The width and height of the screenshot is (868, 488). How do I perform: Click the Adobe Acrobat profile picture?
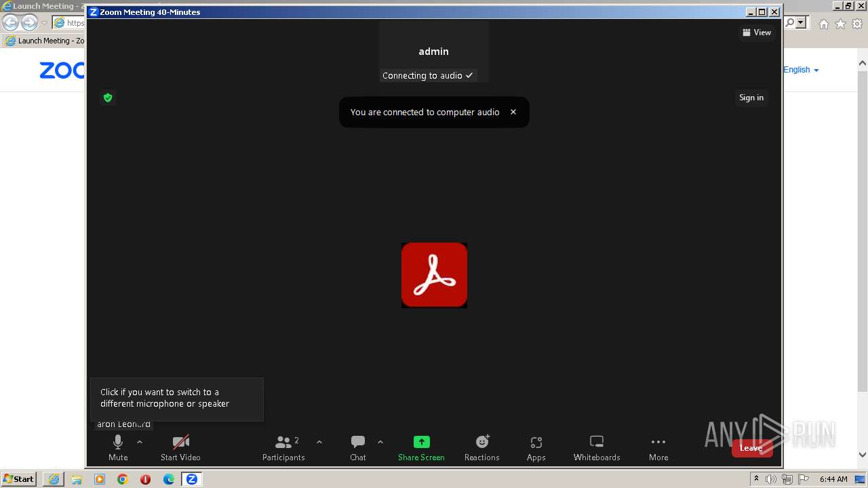[x=434, y=275]
